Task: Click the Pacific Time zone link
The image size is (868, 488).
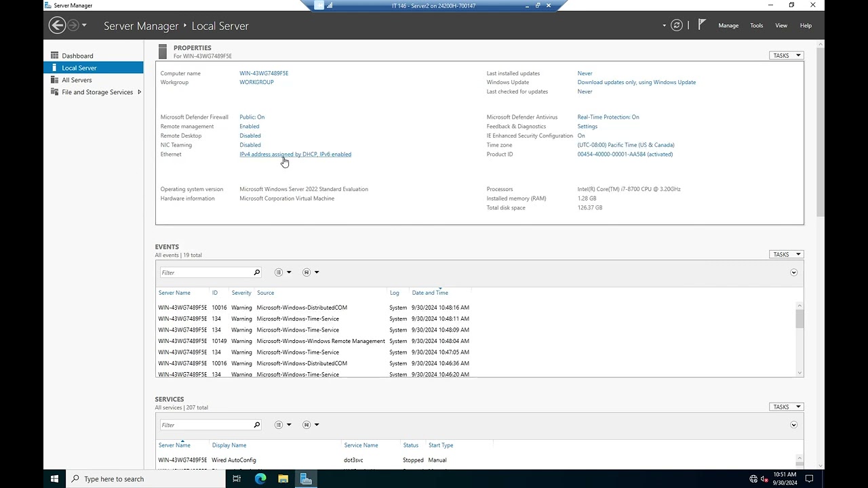Action: (x=625, y=145)
